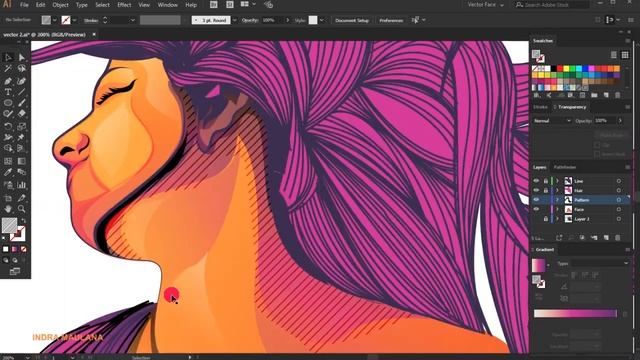Unlock the Line layer
The width and height of the screenshot is (640, 360).
tap(546, 181)
